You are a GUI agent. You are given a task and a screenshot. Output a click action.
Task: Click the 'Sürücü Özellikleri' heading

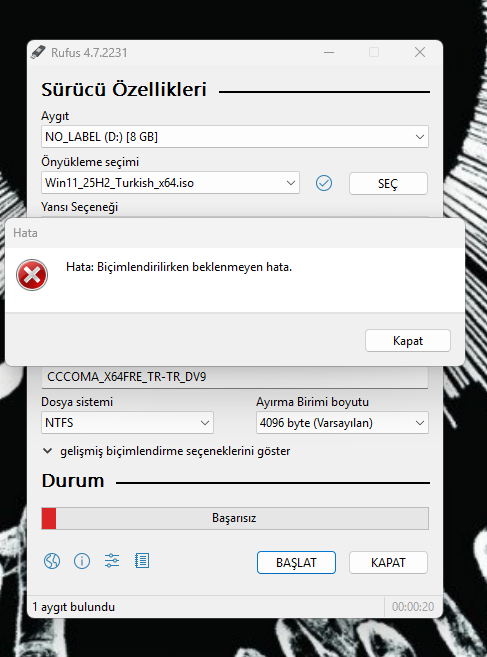coord(124,90)
